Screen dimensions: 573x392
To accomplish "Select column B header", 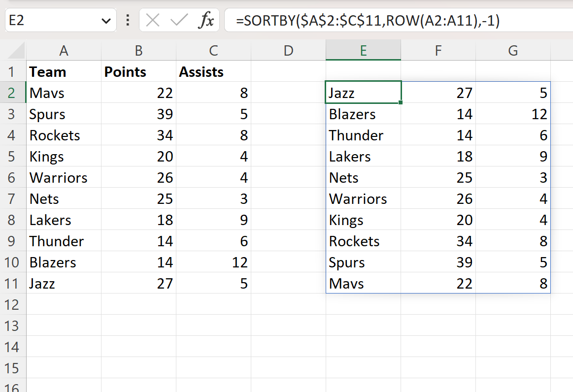I will click(138, 50).
